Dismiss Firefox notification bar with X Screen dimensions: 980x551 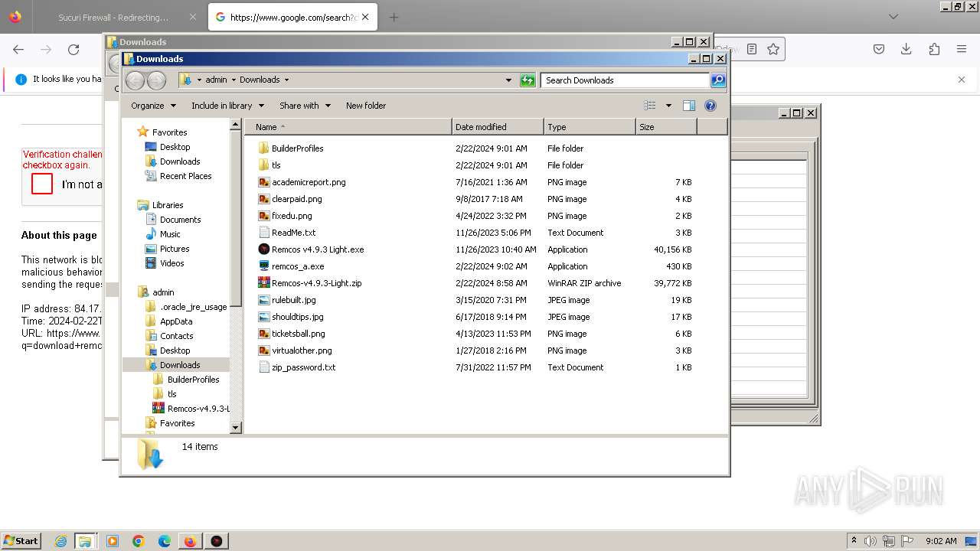click(962, 80)
